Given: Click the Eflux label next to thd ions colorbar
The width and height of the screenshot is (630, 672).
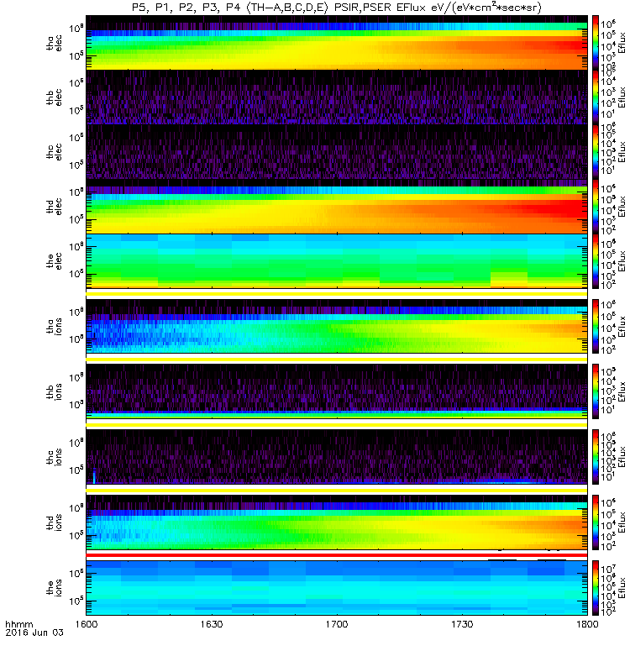Looking at the screenshot, I should 622,522.
